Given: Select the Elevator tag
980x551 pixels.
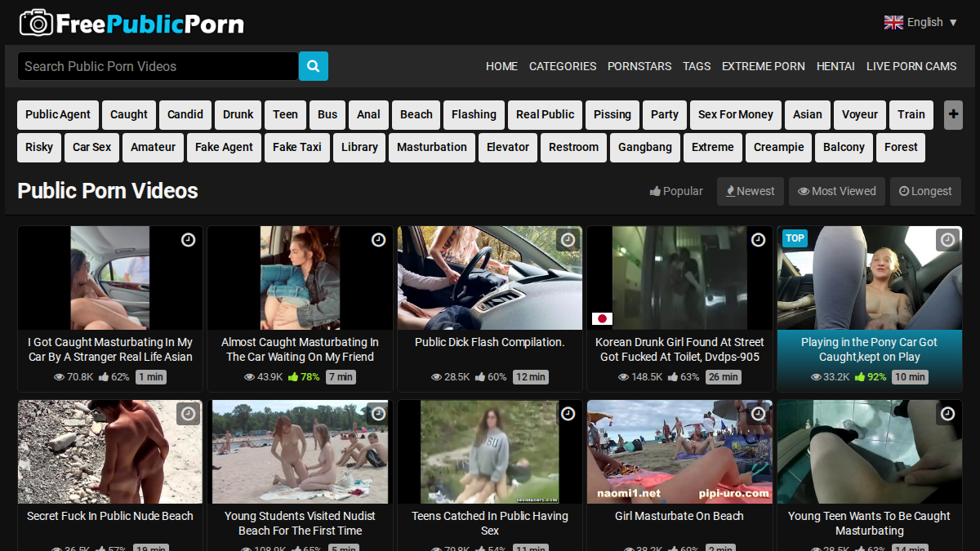Looking at the screenshot, I should 508,148.
